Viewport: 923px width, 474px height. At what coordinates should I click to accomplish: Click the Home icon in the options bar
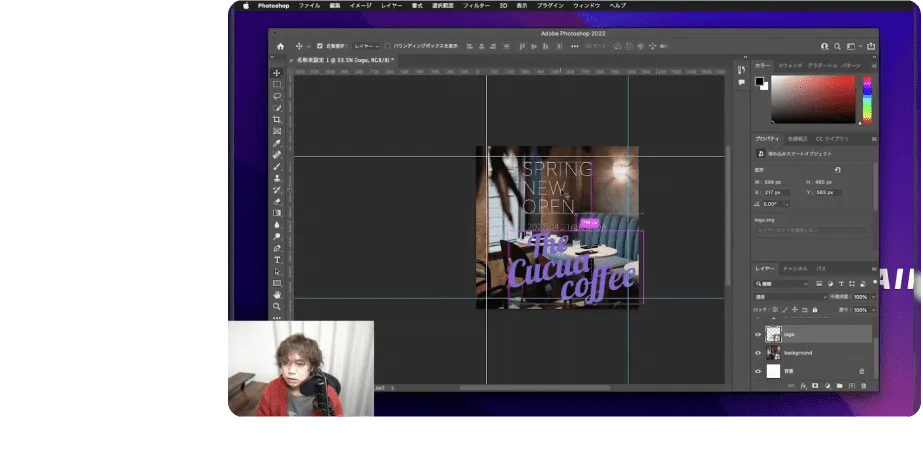pyautogui.click(x=280, y=46)
